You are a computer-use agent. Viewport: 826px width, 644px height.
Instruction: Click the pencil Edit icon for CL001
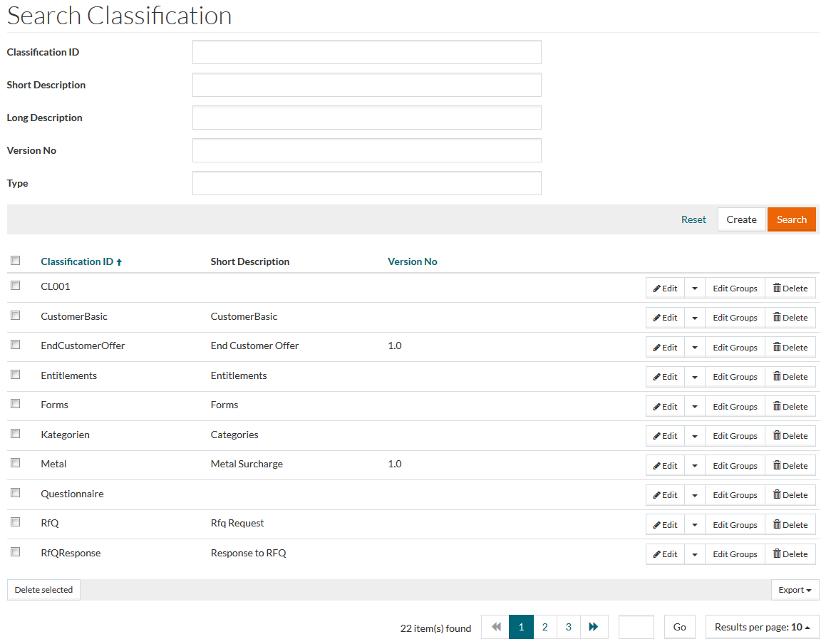pyautogui.click(x=657, y=289)
